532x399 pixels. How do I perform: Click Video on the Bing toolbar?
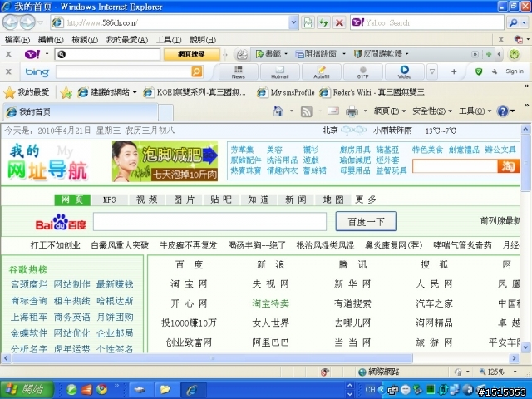(x=405, y=72)
